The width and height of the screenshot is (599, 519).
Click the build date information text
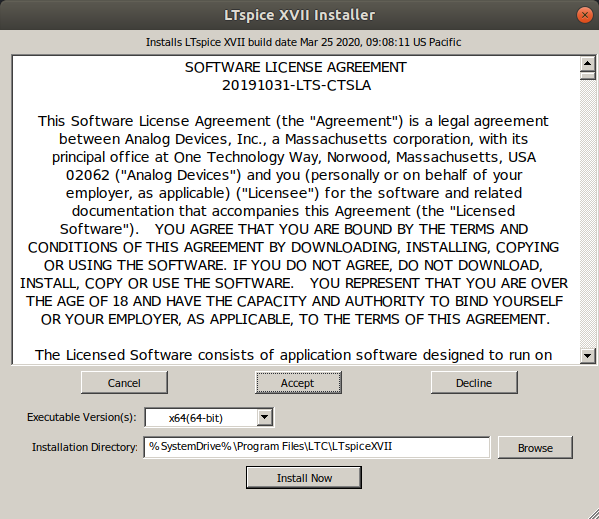303,42
